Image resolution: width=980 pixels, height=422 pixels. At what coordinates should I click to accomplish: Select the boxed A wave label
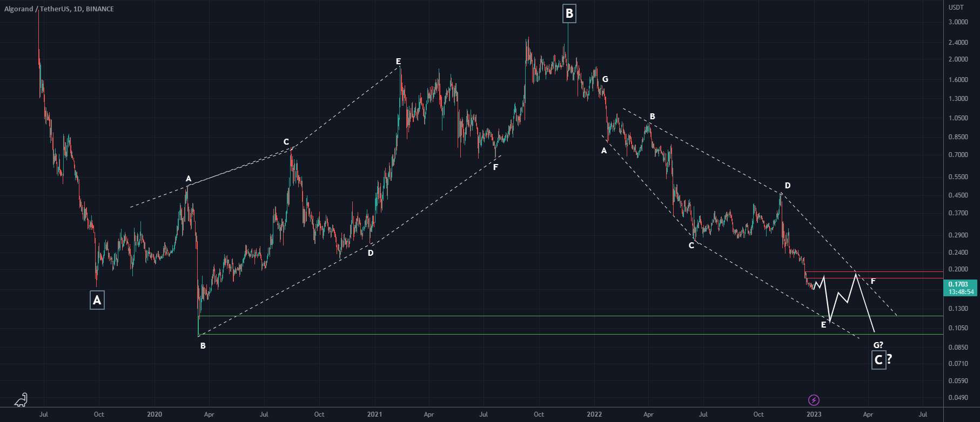tap(97, 300)
